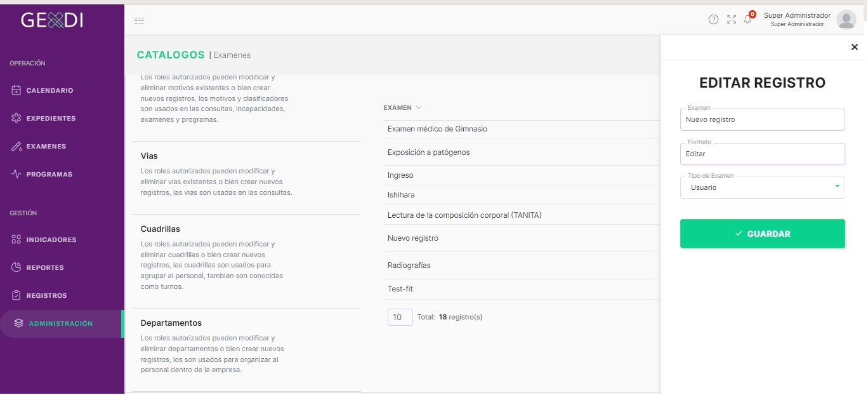Screen dimensions: 868x395
Task: Open the Tipo de Examen dropdown
Action: [x=762, y=187]
